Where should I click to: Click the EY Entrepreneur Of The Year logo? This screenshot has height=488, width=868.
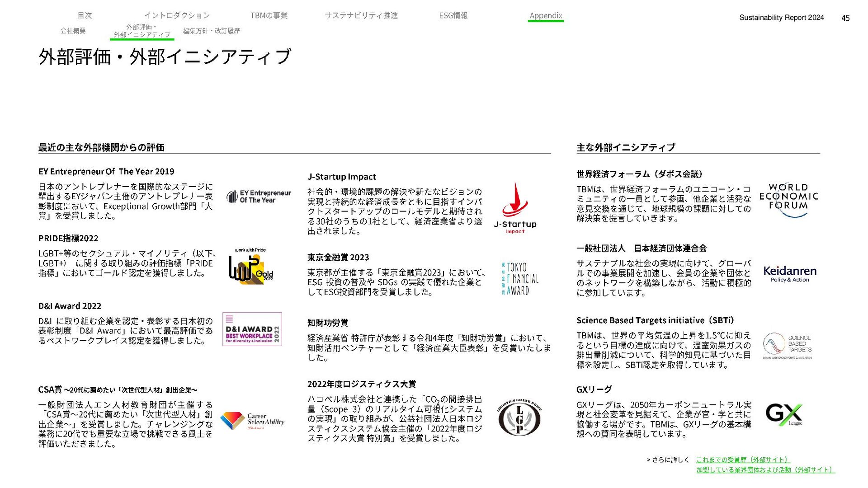pyautogui.click(x=259, y=197)
